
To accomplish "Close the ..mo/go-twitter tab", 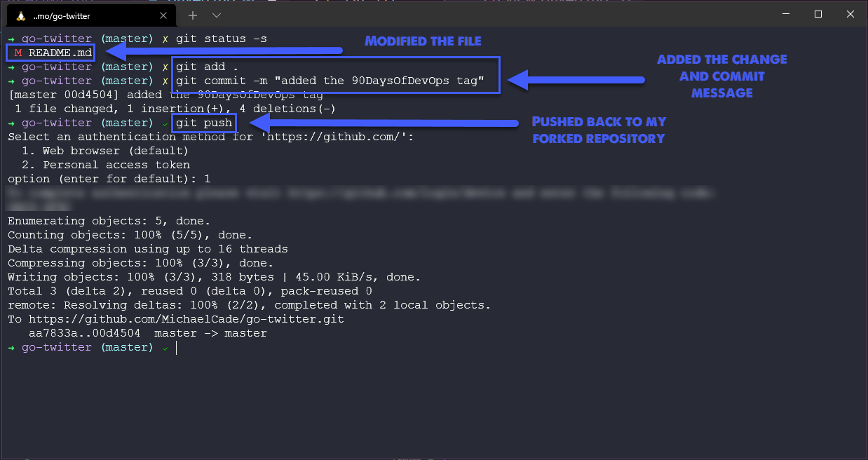I will tap(163, 15).
